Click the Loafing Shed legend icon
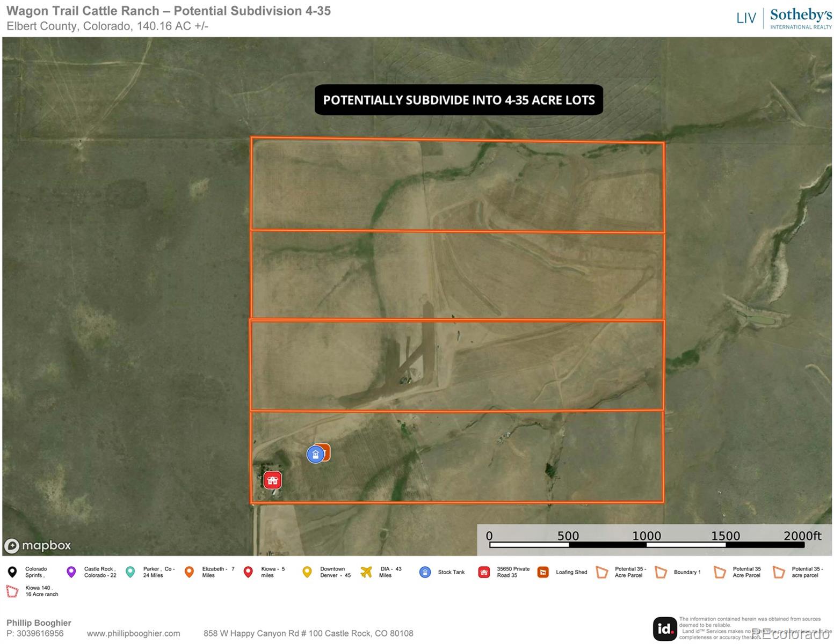This screenshot has height=644, width=834. pyautogui.click(x=543, y=572)
